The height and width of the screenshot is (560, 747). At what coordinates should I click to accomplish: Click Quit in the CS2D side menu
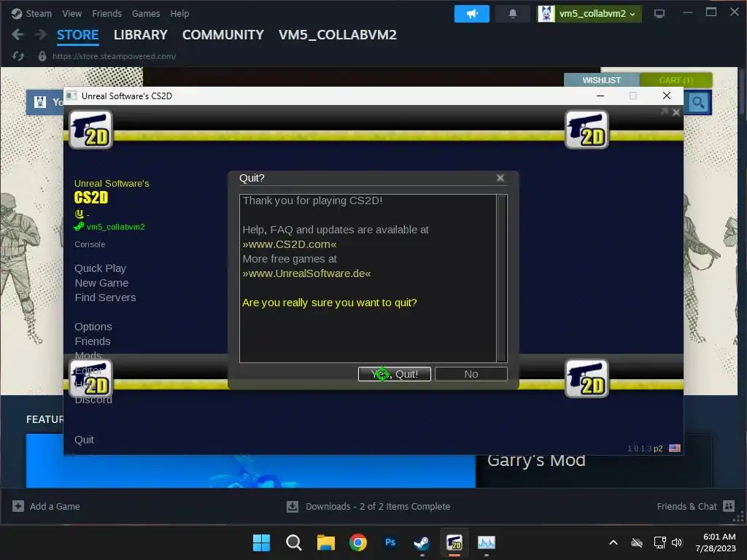(85, 440)
